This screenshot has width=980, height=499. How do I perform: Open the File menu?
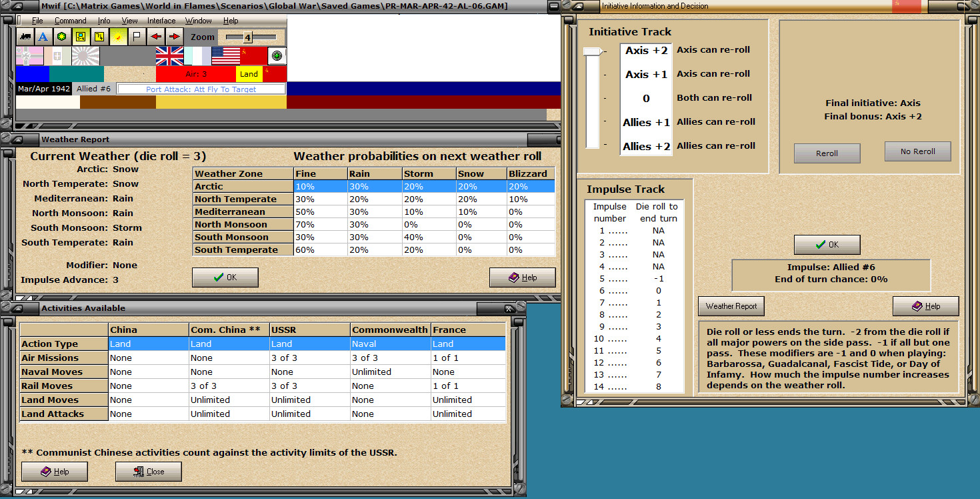[37, 21]
